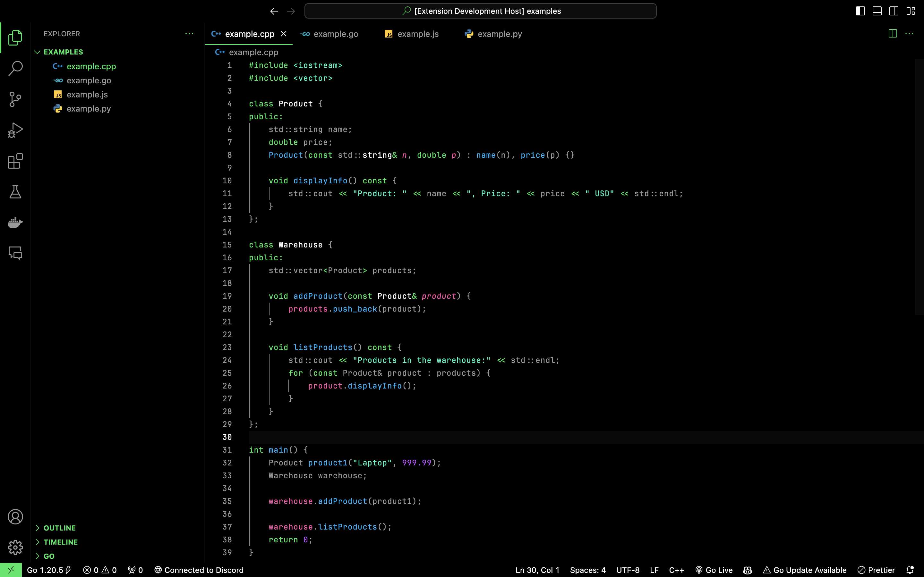Open the Manage gear menu

pos(15,547)
